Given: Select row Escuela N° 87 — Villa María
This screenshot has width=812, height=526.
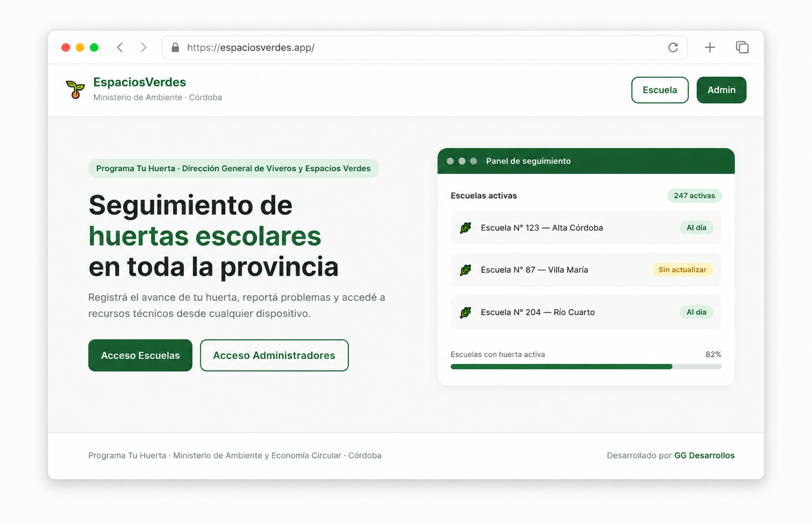Looking at the screenshot, I should pos(586,270).
